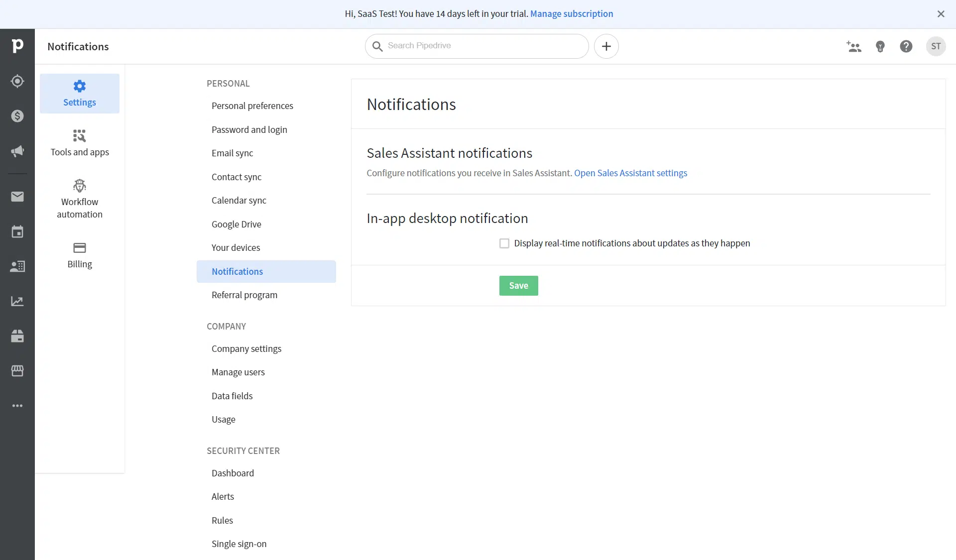Click the magnifier search icon
This screenshot has height=560, width=956.
377,46
